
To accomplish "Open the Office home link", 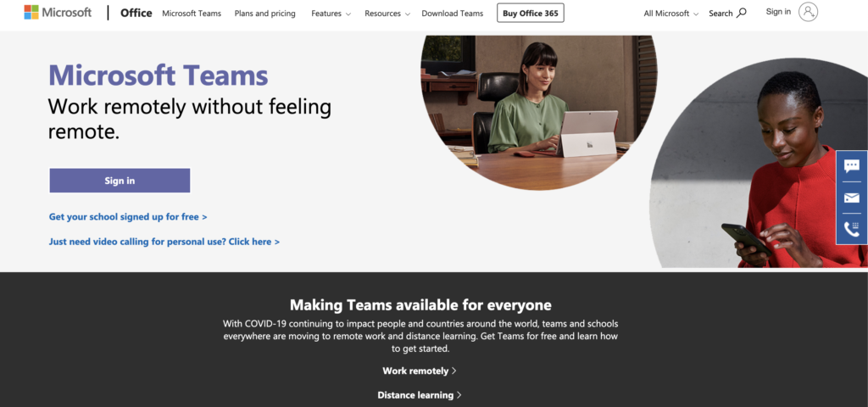I will click(136, 13).
